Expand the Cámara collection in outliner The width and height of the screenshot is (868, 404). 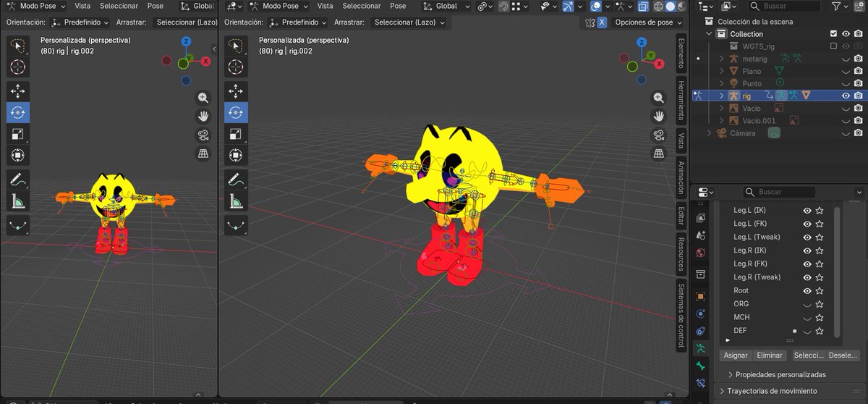tap(710, 133)
